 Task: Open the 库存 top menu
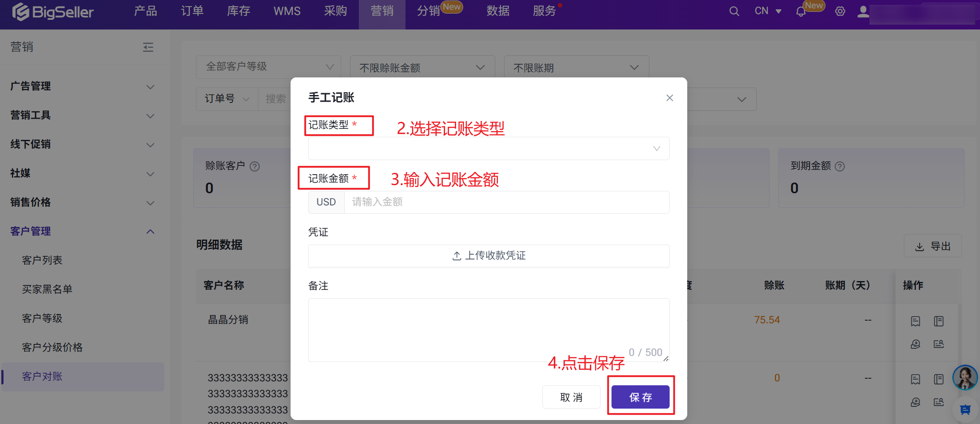(239, 11)
